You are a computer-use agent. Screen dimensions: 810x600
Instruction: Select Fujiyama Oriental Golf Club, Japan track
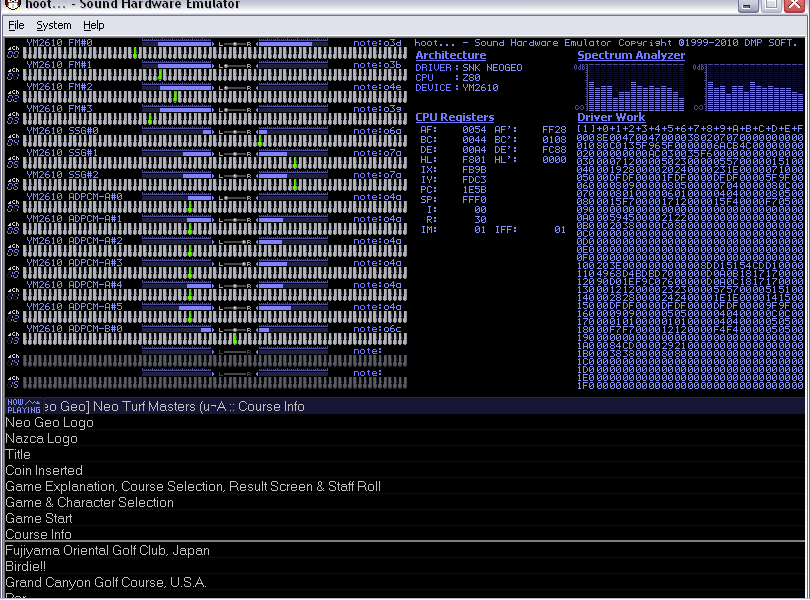(107, 550)
